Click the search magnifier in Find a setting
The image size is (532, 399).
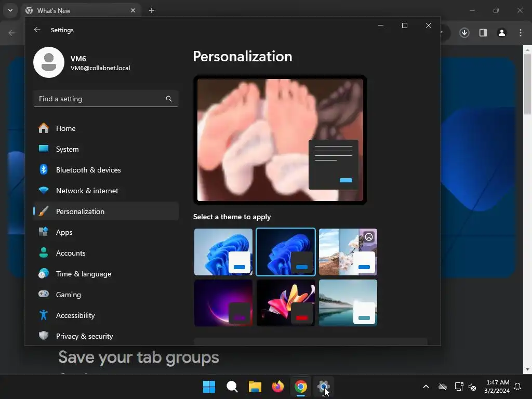[x=169, y=99]
